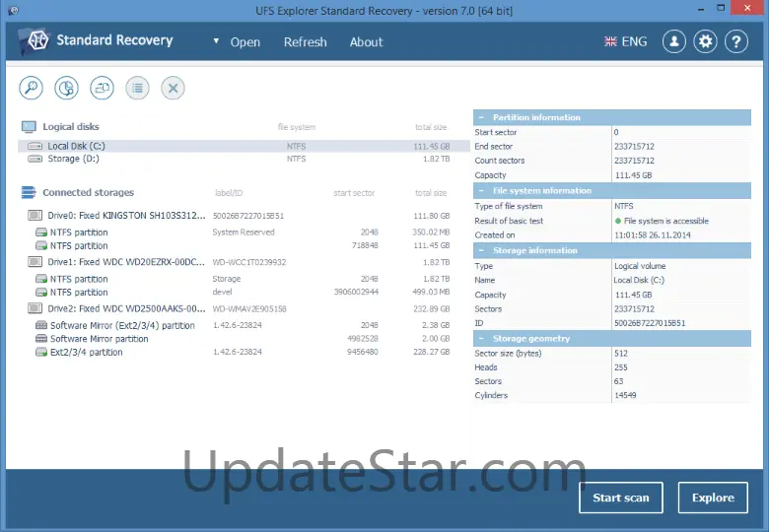
Task: Click the magnifier scan storage toolbar icon
Action: (31, 89)
